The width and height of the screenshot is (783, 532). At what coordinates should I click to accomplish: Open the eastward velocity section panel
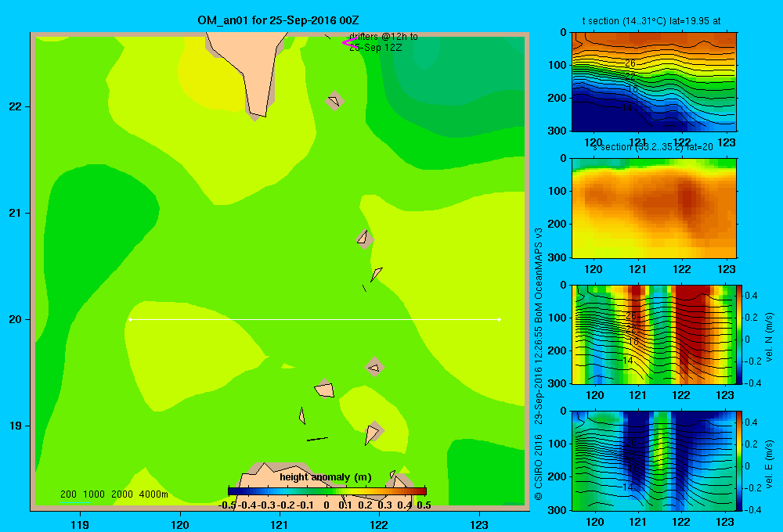pyautogui.click(x=654, y=461)
